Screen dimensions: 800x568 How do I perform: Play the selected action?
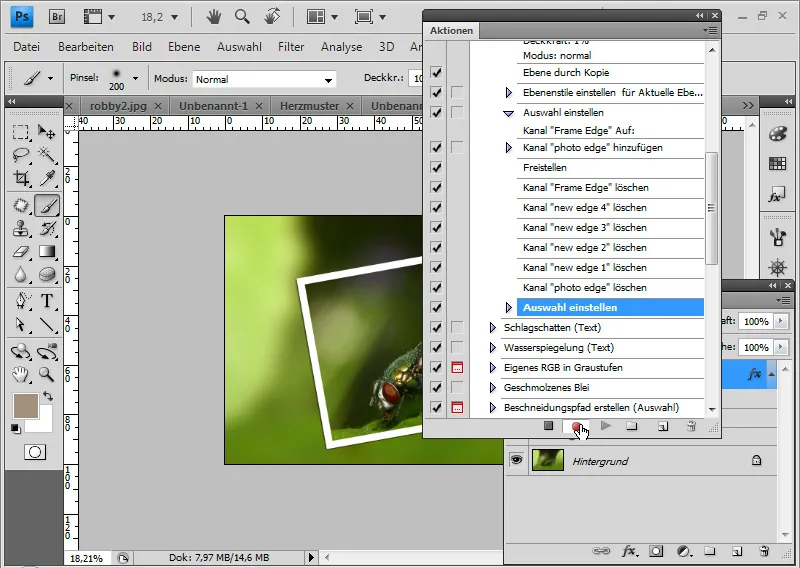tap(606, 426)
